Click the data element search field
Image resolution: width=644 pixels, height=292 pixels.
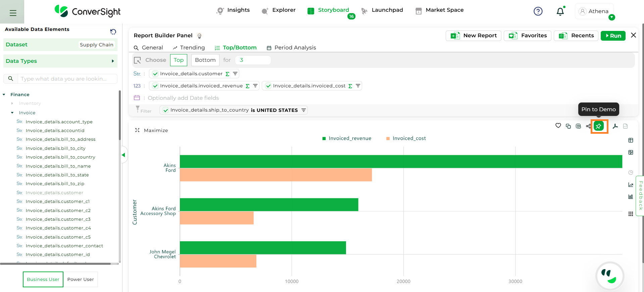[67, 79]
